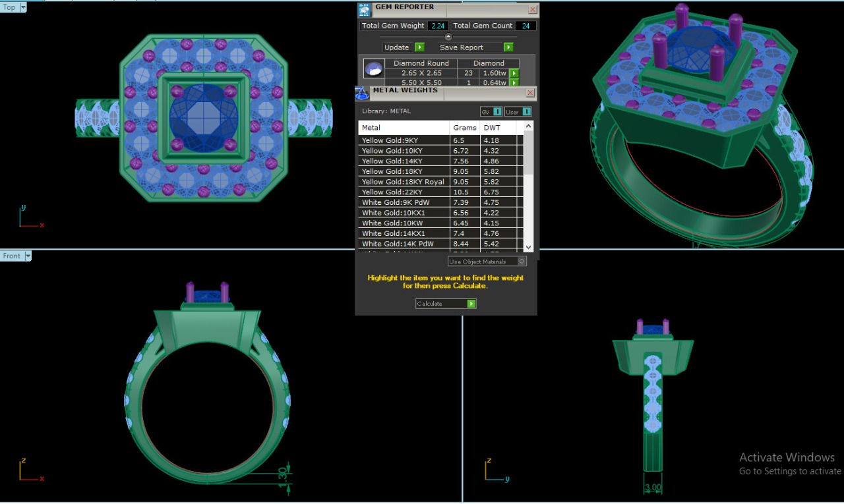Collapse the Gem Reporter panel using the up arrow

(x=448, y=37)
